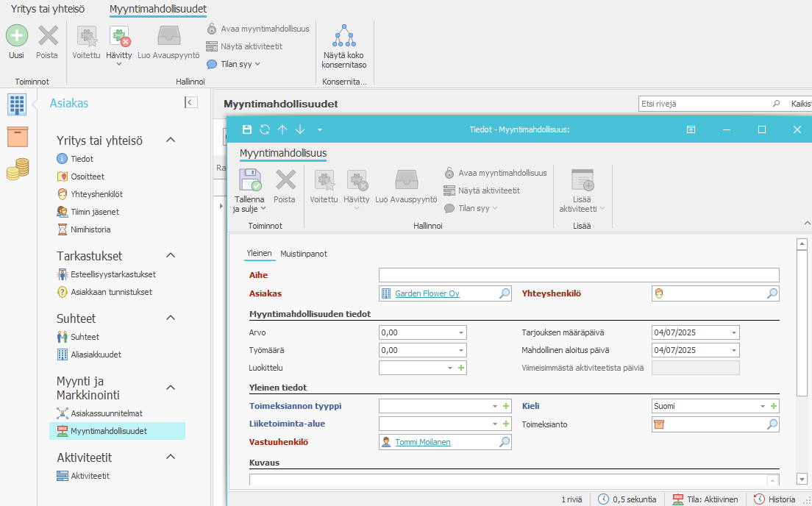Click the orange box icon in left sidebar

pos(17,137)
